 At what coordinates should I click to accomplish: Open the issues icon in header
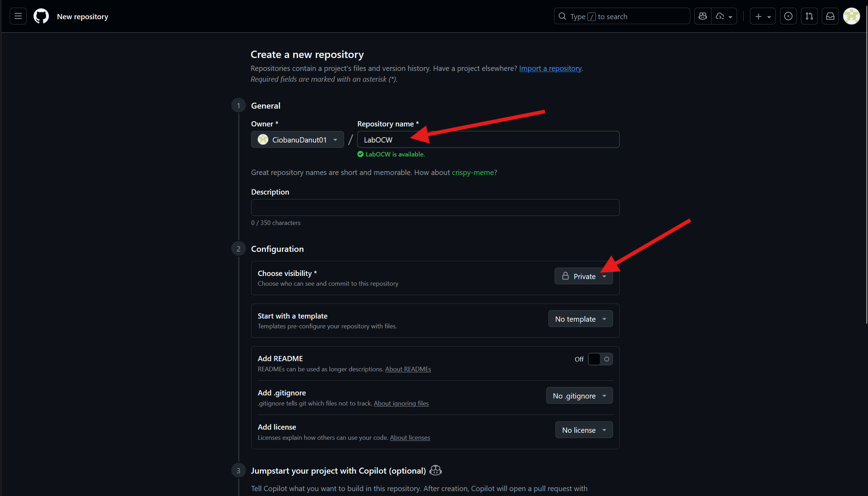tap(788, 16)
